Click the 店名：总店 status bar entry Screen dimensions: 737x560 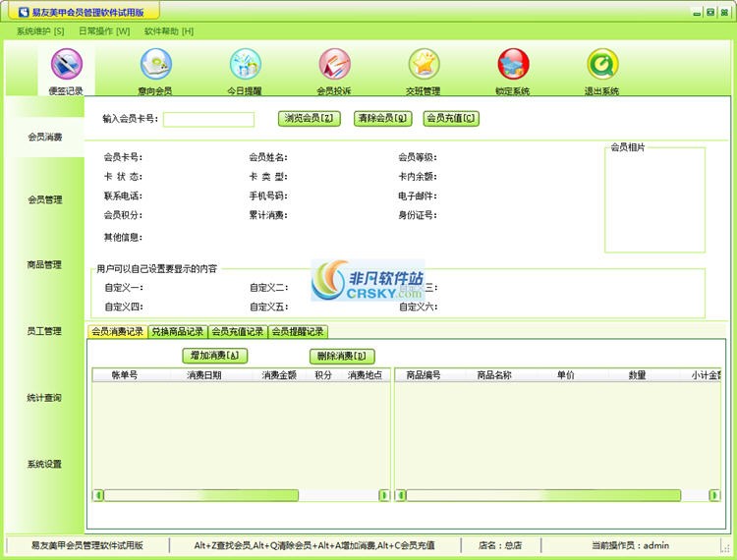pos(500,545)
